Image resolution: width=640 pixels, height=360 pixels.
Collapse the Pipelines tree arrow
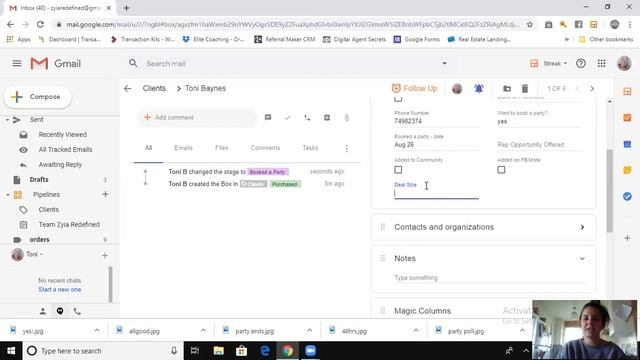7,195
